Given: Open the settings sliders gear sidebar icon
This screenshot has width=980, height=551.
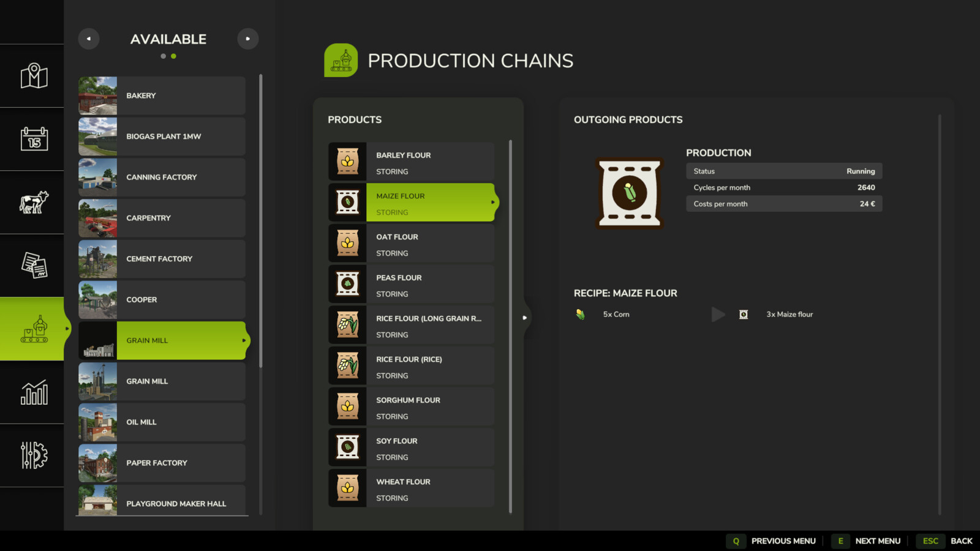Looking at the screenshot, I should pyautogui.click(x=34, y=455).
